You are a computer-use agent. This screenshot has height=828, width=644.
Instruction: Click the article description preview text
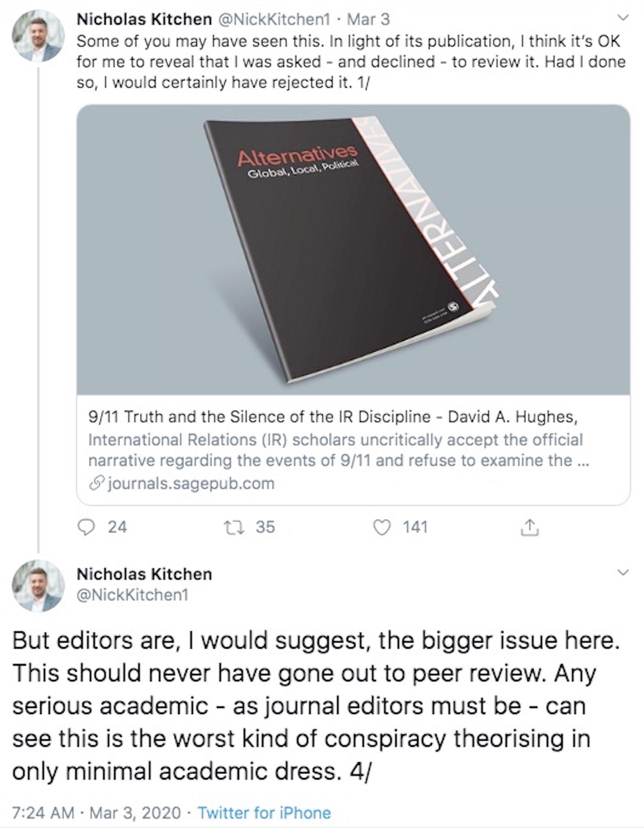coord(339,450)
